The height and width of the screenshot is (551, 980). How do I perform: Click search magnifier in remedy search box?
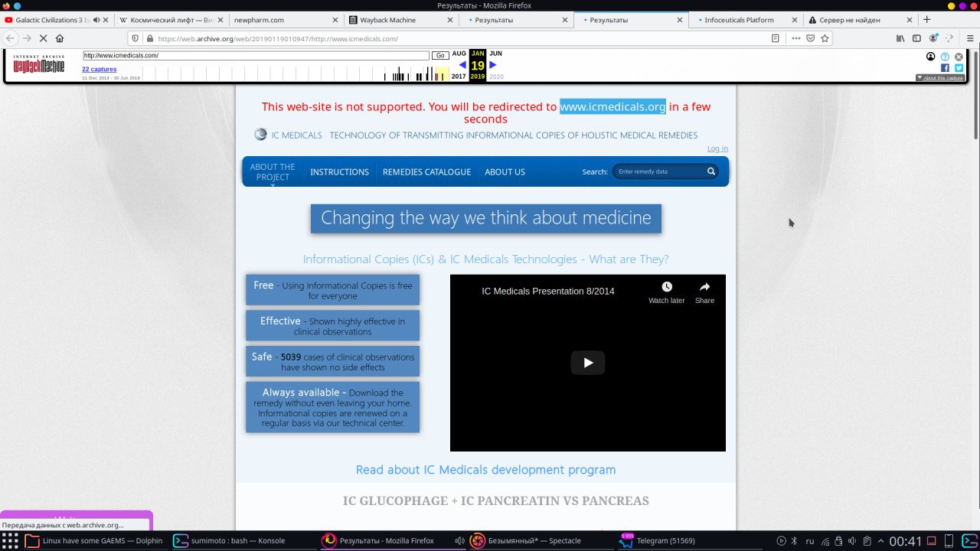click(711, 171)
